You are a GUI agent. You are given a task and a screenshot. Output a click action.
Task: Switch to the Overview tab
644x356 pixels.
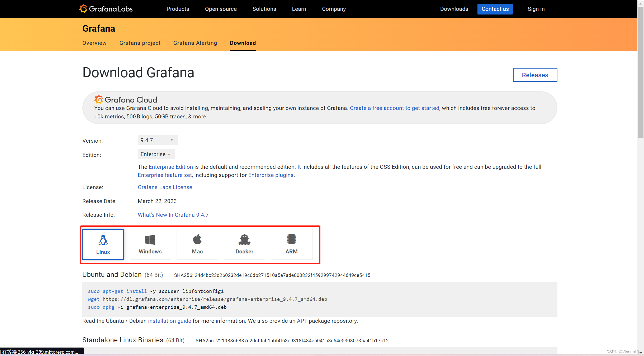94,43
